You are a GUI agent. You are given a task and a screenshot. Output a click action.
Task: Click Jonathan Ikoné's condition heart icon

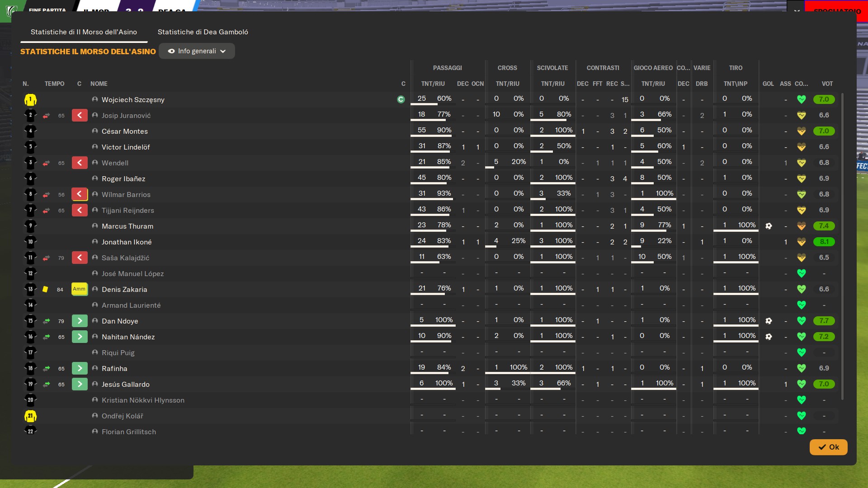click(x=801, y=242)
